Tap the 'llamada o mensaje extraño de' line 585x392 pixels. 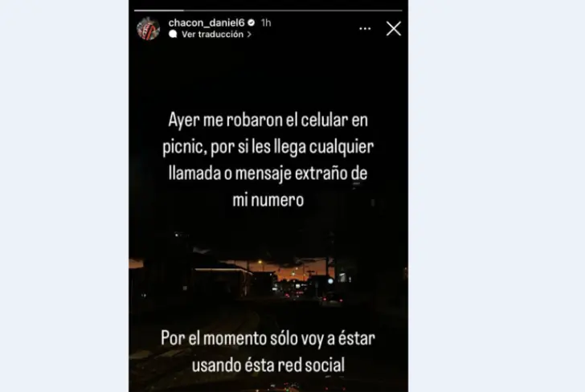268,174
